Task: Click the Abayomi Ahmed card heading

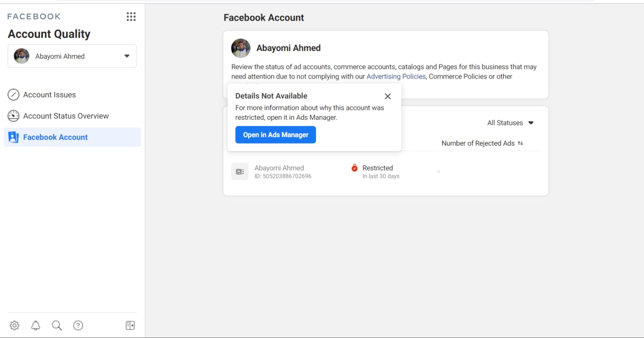Action: (x=288, y=48)
